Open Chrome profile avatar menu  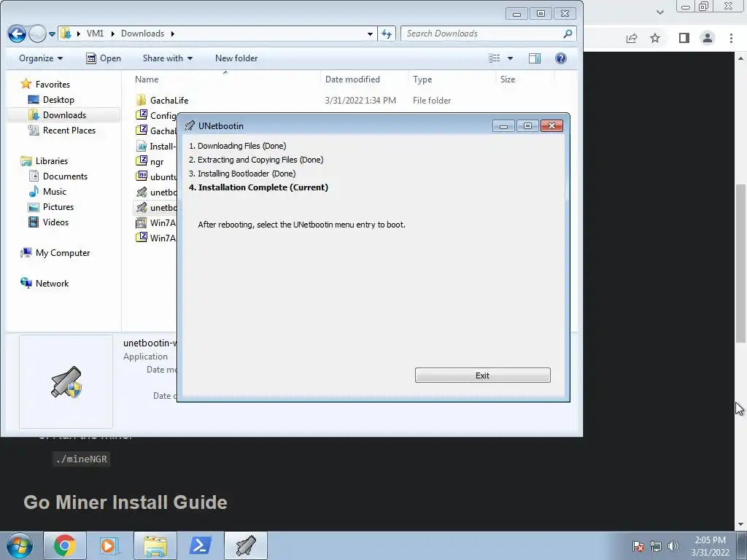tap(708, 38)
